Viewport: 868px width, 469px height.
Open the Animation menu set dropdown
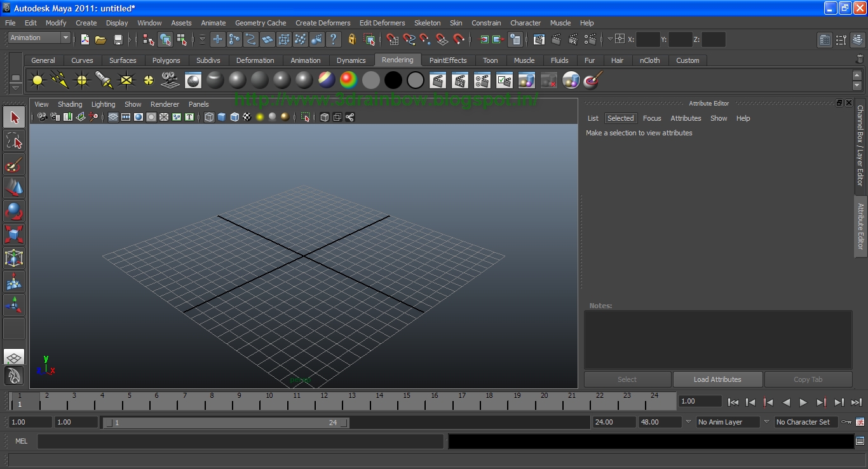pyautogui.click(x=39, y=38)
